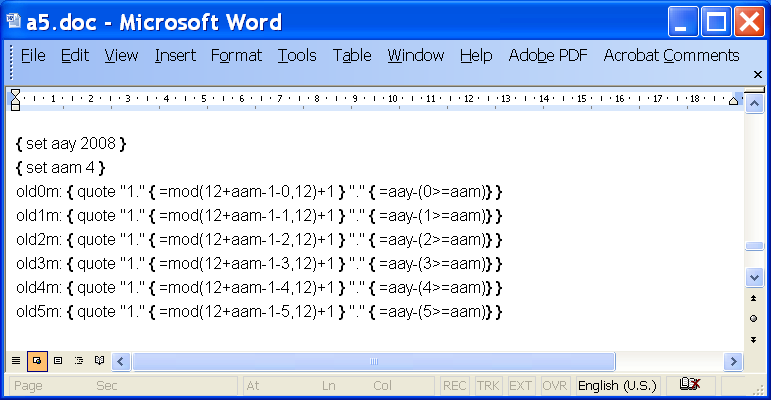Open the Format menu
The height and width of the screenshot is (400, 771).
236,56
